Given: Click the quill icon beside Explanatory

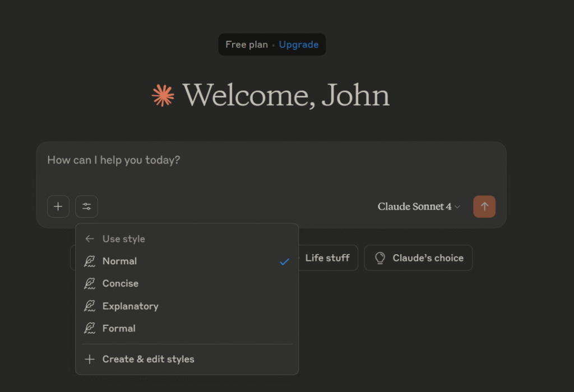Looking at the screenshot, I should click(x=90, y=306).
